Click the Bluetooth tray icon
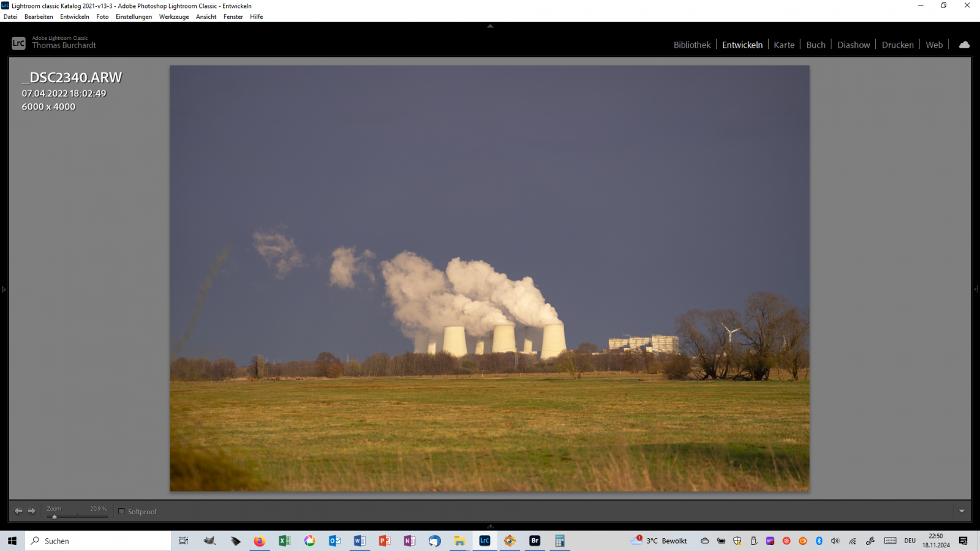980x551 pixels. click(x=819, y=541)
